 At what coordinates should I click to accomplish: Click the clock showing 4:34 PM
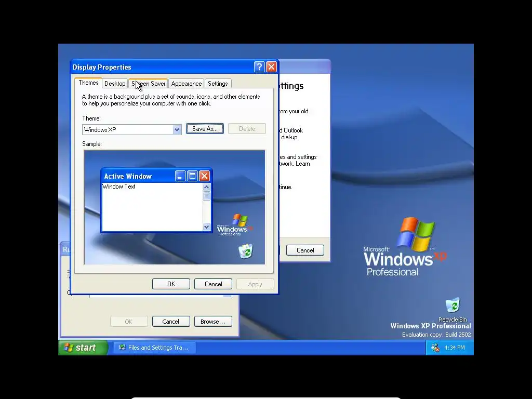454,348
